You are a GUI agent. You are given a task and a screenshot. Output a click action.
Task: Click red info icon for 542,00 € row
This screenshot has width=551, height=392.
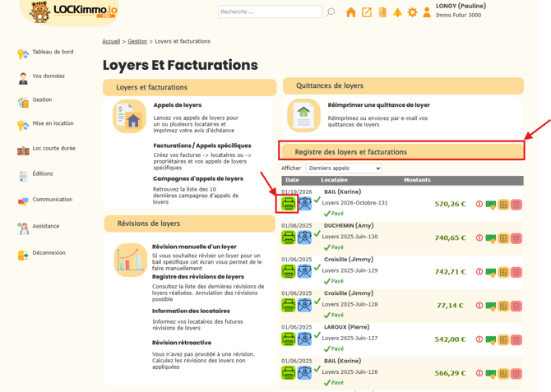click(479, 339)
